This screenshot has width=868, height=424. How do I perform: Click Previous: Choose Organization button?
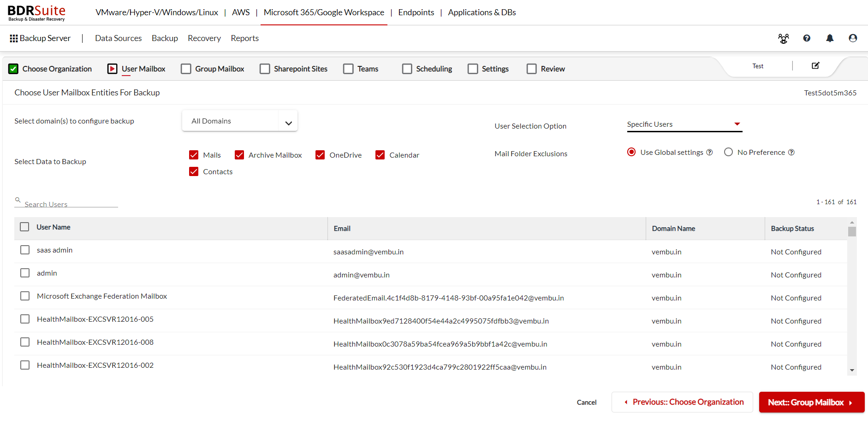click(x=682, y=402)
